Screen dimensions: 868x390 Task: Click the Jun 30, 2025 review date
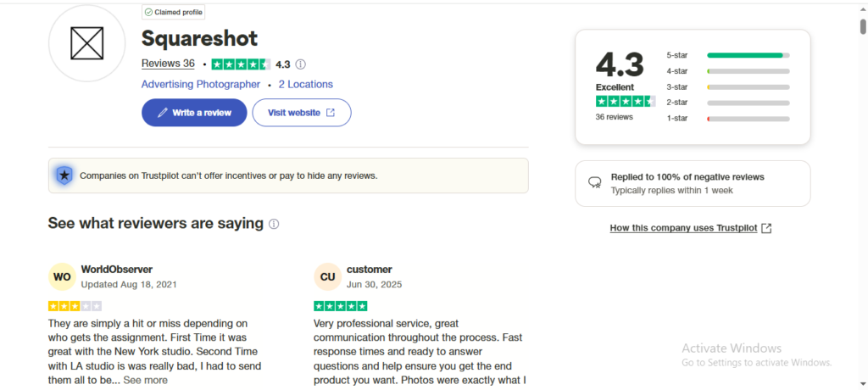[374, 285]
